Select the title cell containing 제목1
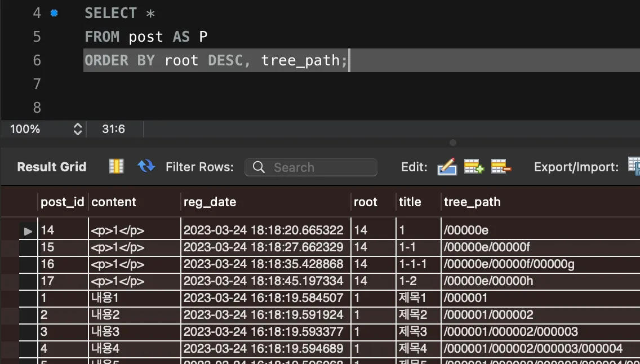 pyautogui.click(x=412, y=298)
